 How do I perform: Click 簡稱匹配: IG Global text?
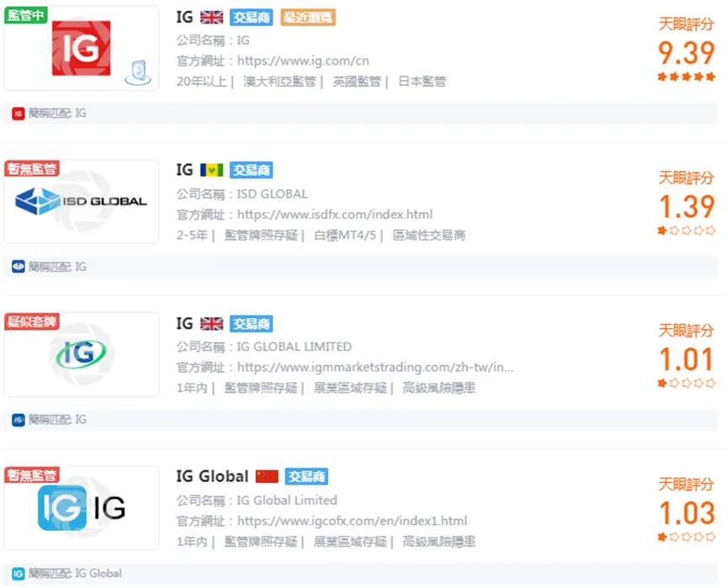75,574
